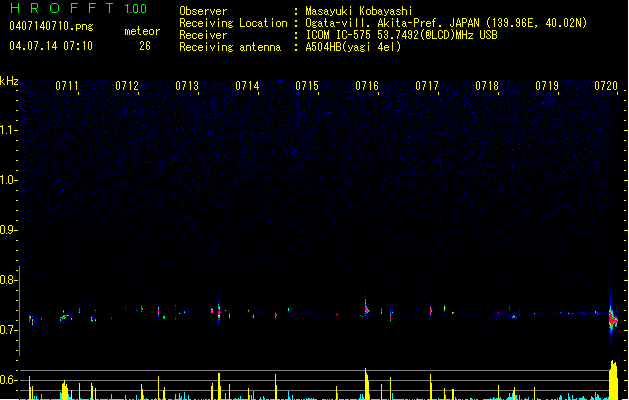
Task: Click location text Ogata-vill. Akita-Pref. JAPAN
Action: tap(392, 23)
